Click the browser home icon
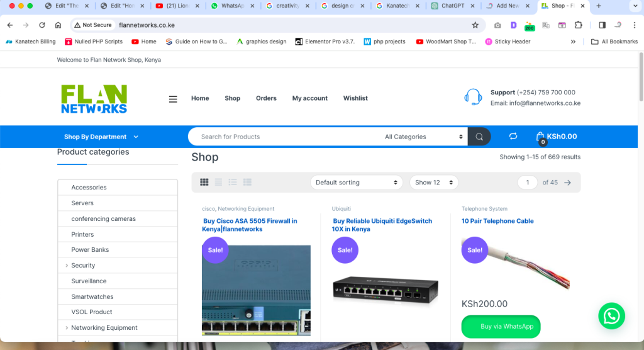The image size is (644, 350). (58, 25)
